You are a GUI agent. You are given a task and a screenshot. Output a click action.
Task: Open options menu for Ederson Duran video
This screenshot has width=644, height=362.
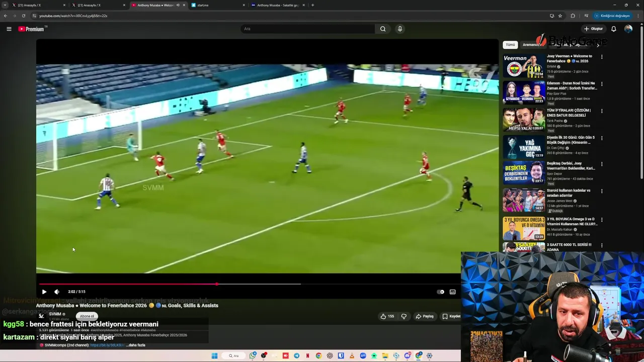(x=602, y=84)
